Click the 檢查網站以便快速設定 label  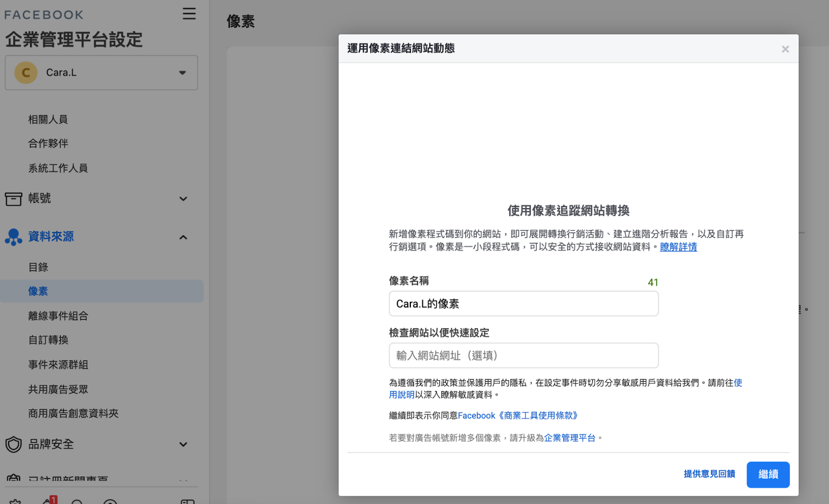[439, 333]
